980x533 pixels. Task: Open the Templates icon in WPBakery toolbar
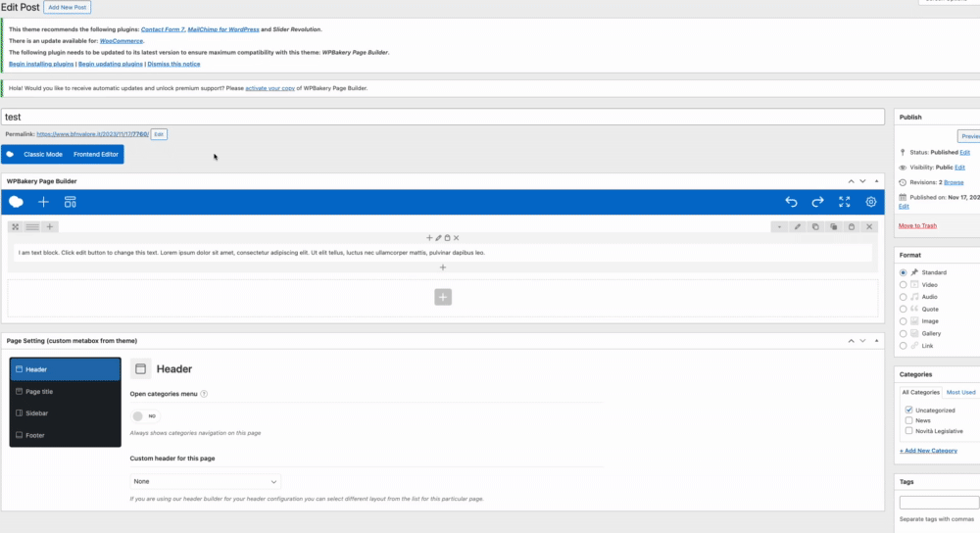70,202
